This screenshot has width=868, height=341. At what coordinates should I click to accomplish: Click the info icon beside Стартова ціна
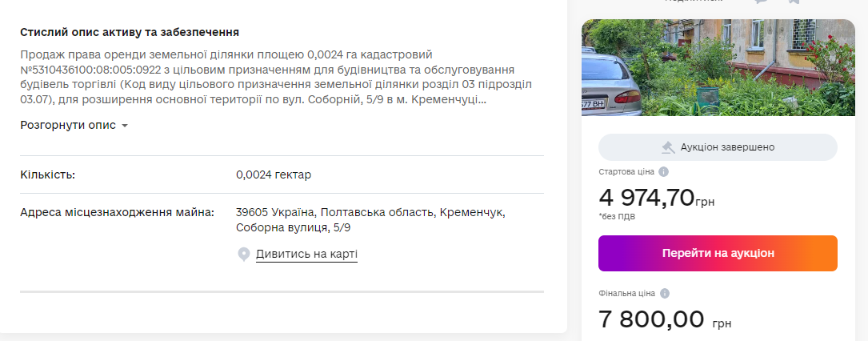[664, 171]
